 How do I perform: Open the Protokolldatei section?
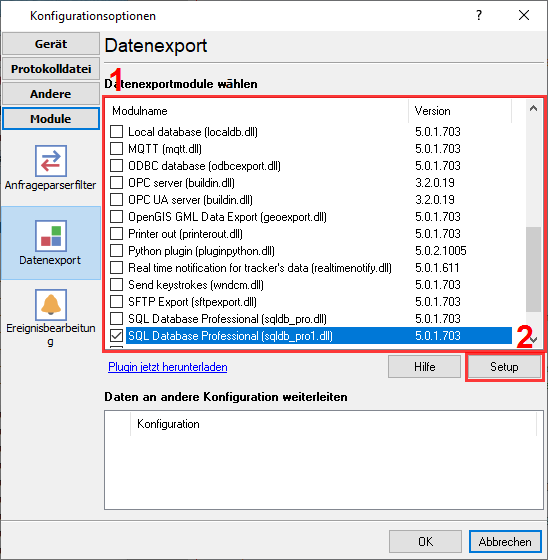[51, 69]
